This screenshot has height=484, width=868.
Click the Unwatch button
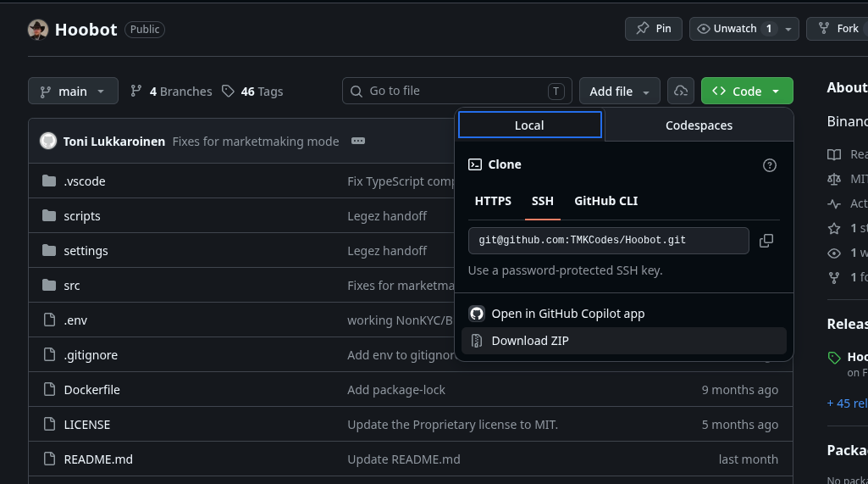click(x=733, y=29)
